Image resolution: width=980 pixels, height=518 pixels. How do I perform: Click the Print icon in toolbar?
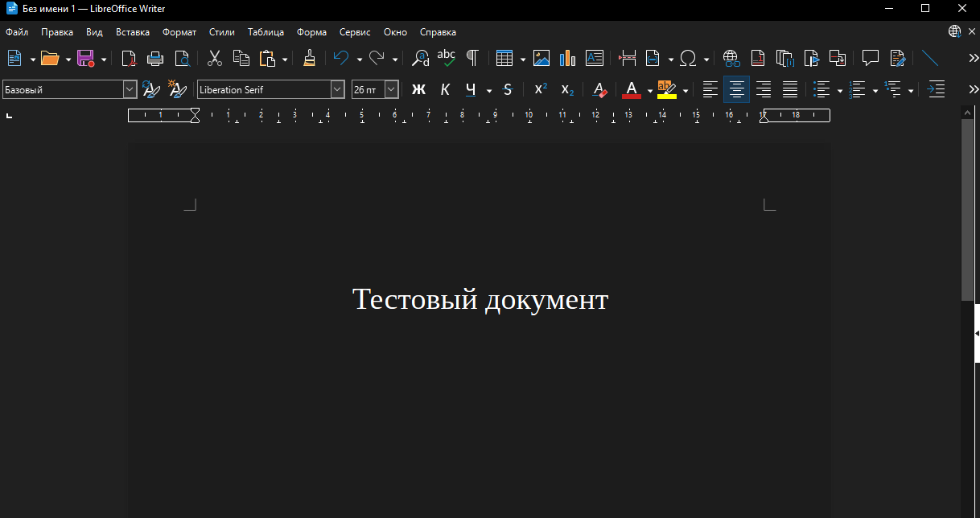click(x=155, y=58)
